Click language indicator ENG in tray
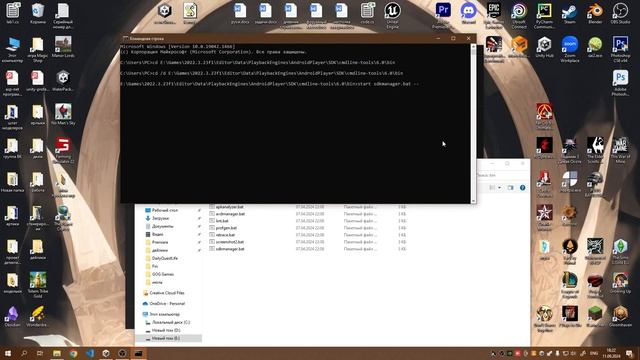 (594, 353)
